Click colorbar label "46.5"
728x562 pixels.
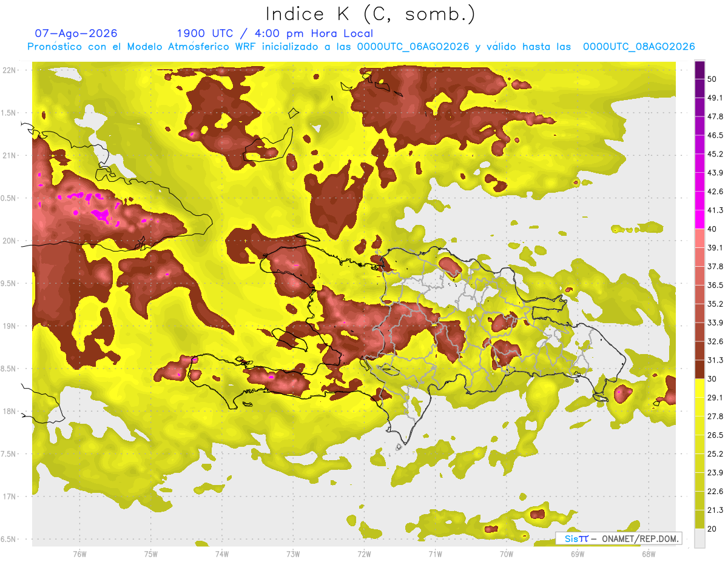click(715, 135)
